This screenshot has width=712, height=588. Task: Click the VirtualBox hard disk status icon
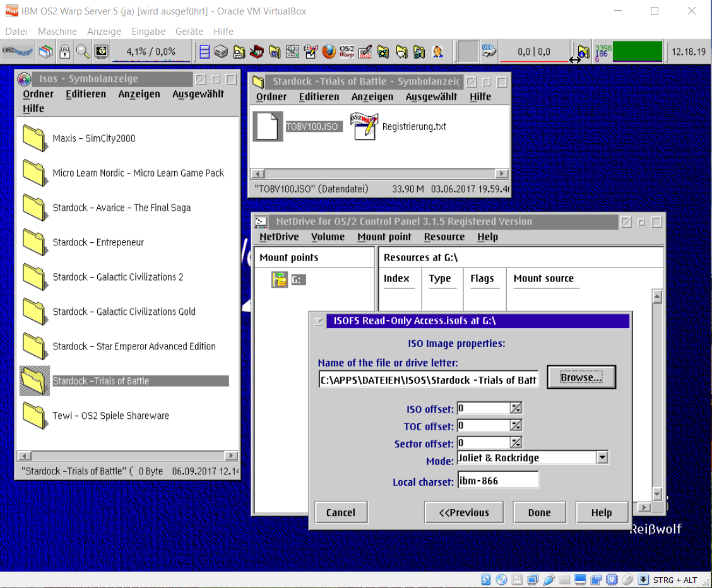[486, 579]
